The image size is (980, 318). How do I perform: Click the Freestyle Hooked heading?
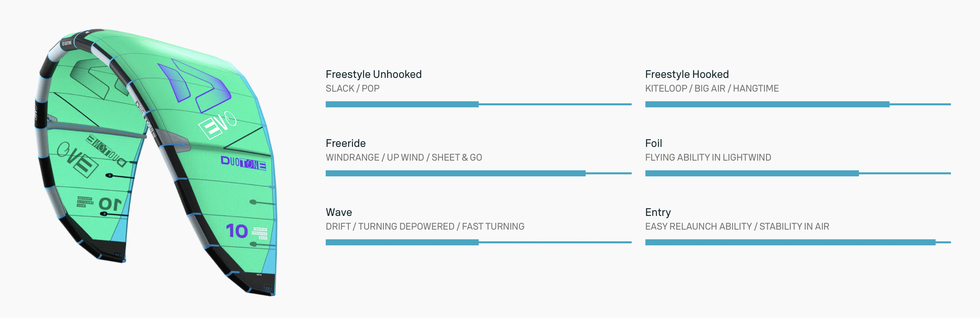[x=687, y=74]
